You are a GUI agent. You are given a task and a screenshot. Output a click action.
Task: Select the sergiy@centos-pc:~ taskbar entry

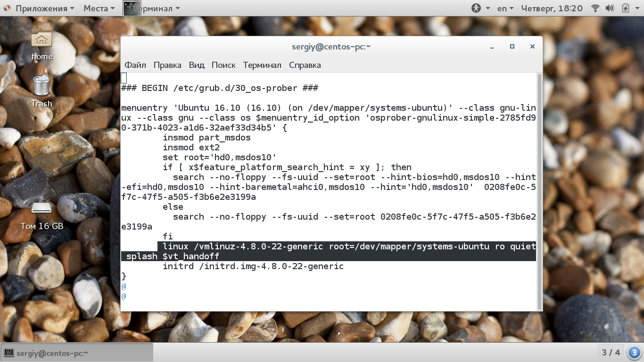(75, 352)
